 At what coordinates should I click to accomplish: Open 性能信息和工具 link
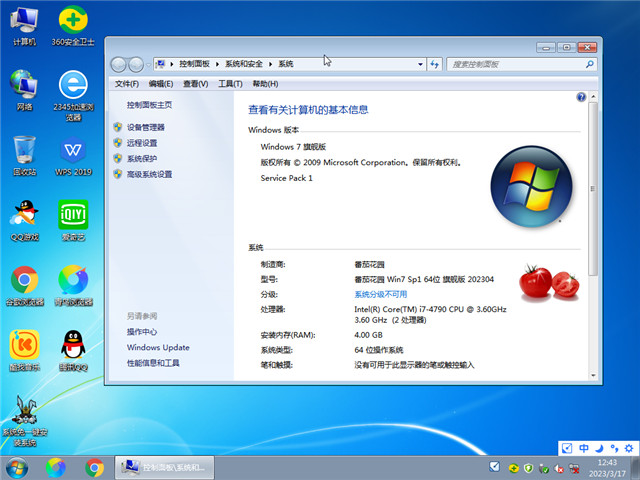153,363
